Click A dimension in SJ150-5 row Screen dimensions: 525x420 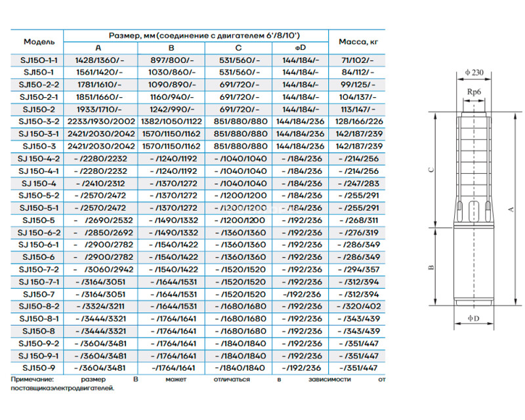click(103, 220)
